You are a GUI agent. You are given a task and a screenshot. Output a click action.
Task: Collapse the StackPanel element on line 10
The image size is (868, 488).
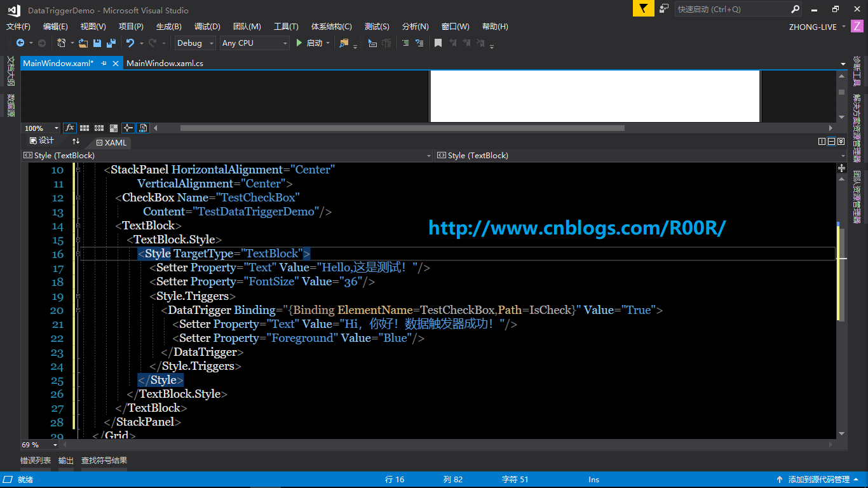coord(78,170)
